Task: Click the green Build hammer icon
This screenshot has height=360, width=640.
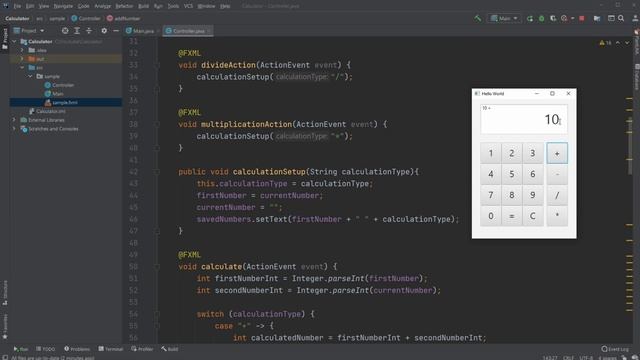Action: (x=477, y=18)
